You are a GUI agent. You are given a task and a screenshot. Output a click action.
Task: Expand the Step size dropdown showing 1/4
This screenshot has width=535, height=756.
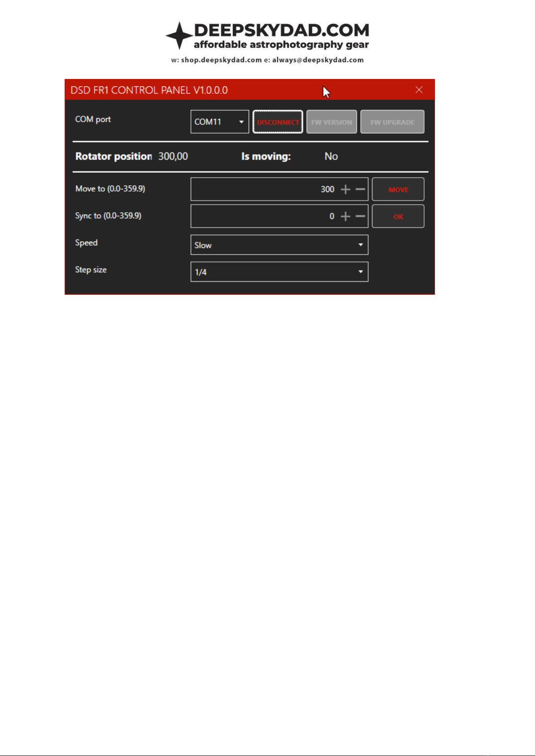tap(279, 272)
